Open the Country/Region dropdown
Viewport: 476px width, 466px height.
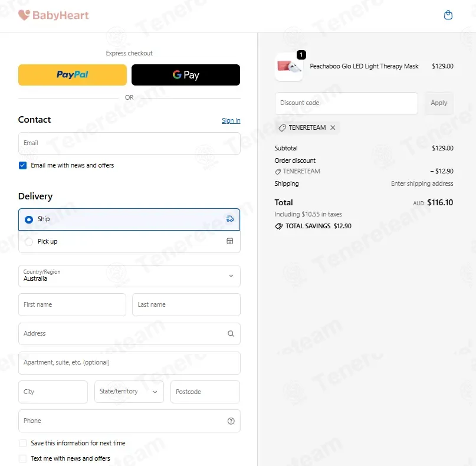click(129, 276)
